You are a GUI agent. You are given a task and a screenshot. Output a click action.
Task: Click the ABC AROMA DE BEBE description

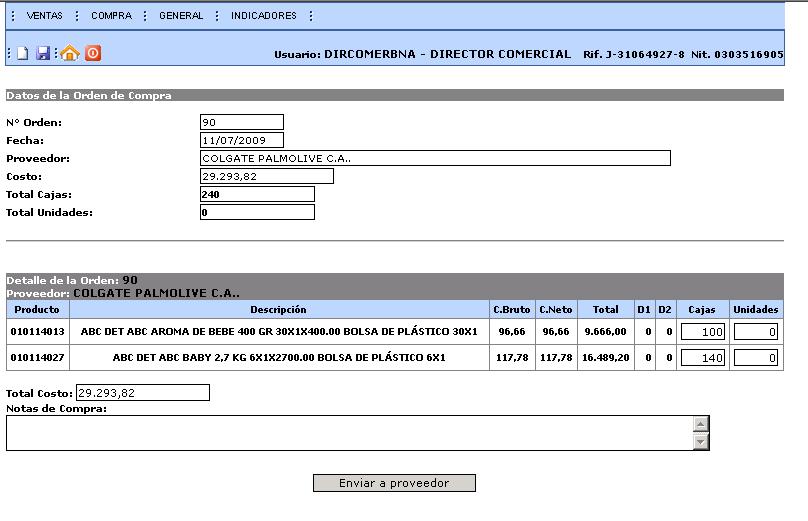click(279, 331)
